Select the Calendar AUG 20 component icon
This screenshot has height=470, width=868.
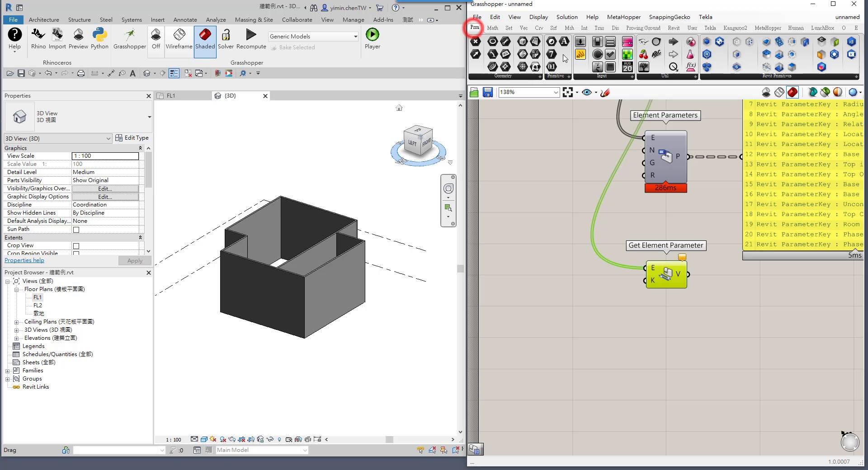tap(627, 67)
